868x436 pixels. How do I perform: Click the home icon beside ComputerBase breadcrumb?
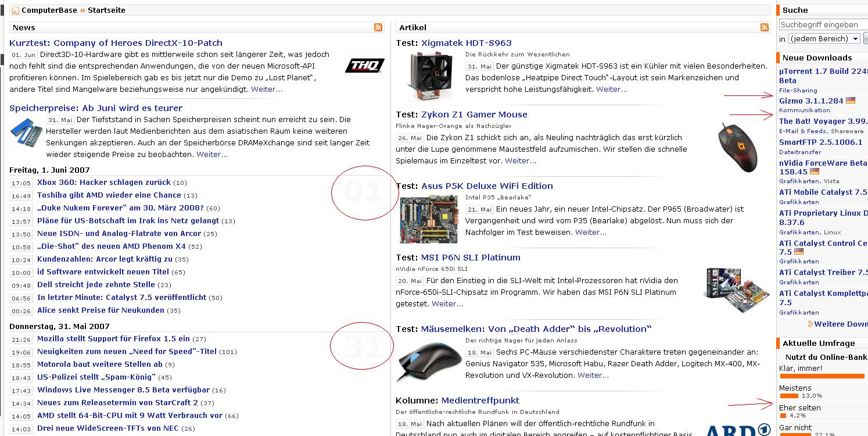point(16,10)
